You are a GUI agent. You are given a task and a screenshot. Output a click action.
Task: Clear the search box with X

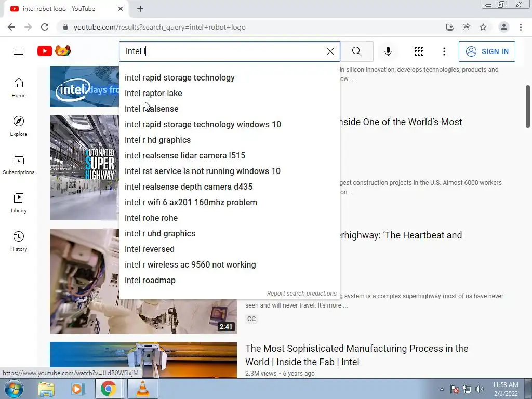(x=330, y=51)
